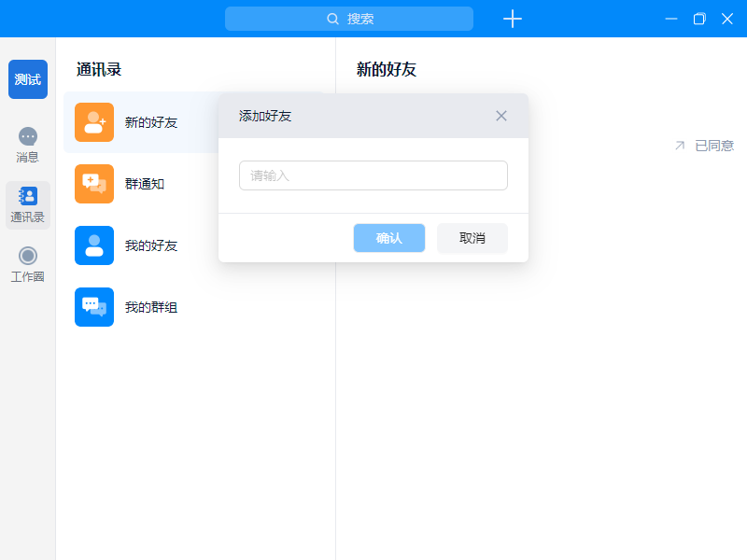Viewport: 747px width, 560px height.
Task: Click the 测试 user avatar
Action: point(28,79)
